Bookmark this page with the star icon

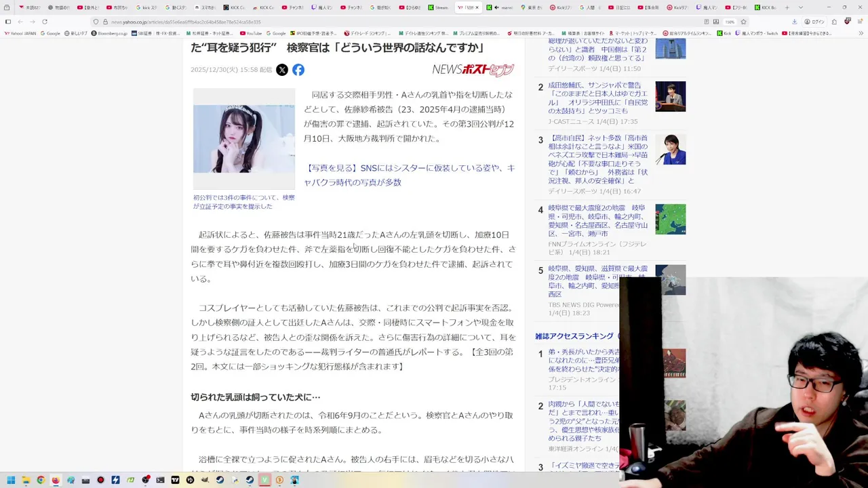743,22
